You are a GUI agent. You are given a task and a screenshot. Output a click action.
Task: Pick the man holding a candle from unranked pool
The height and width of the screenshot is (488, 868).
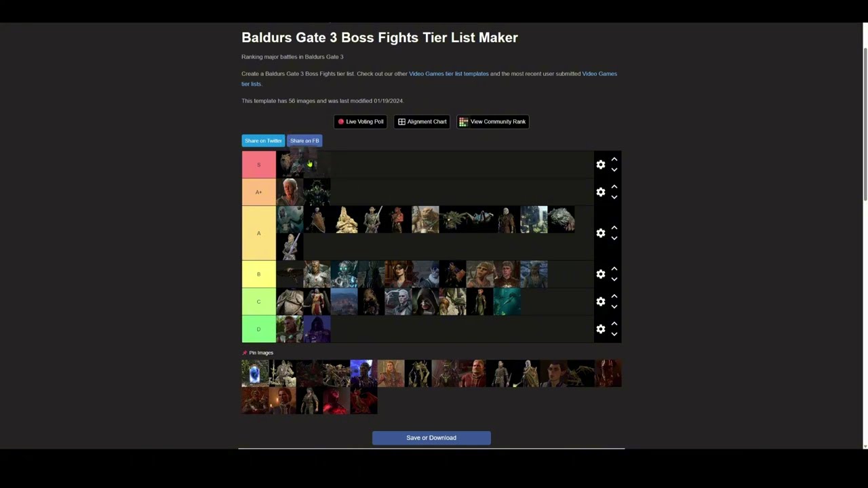tap(282, 401)
